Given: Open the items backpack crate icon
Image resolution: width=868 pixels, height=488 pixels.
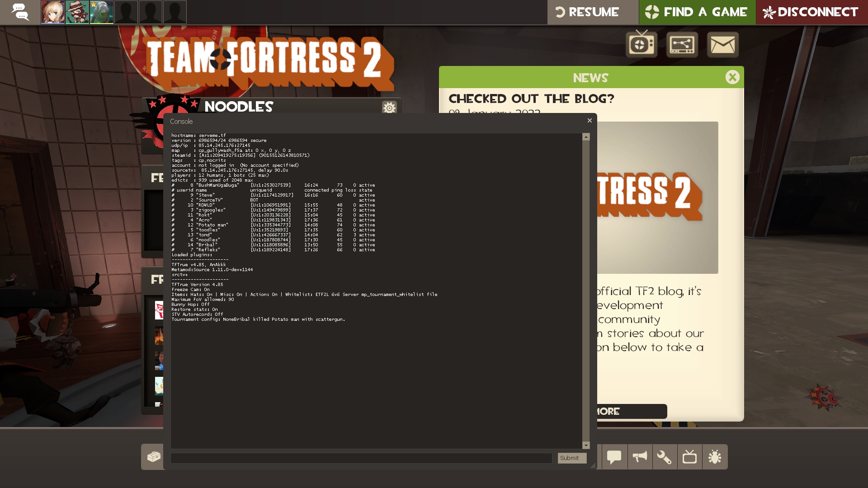Looking at the screenshot, I should tap(154, 457).
